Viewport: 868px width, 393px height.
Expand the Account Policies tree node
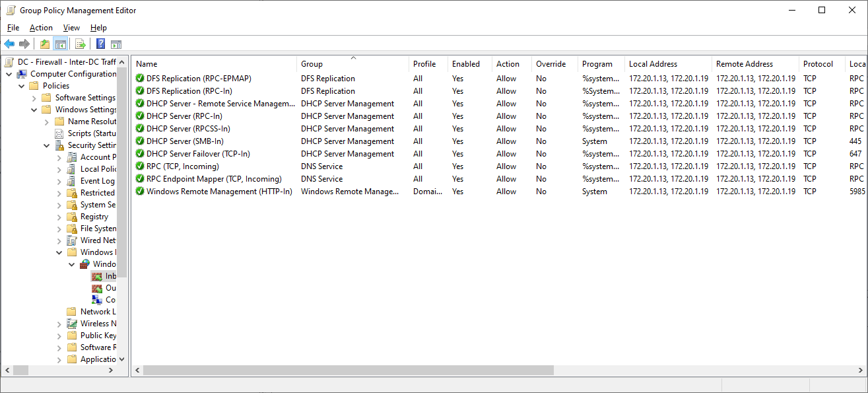[x=59, y=157]
